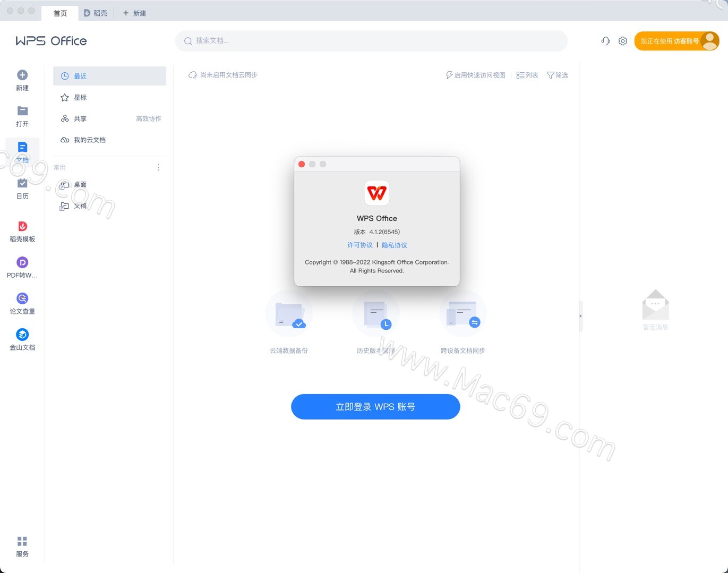Click the 云端数据备份 label text

(289, 351)
